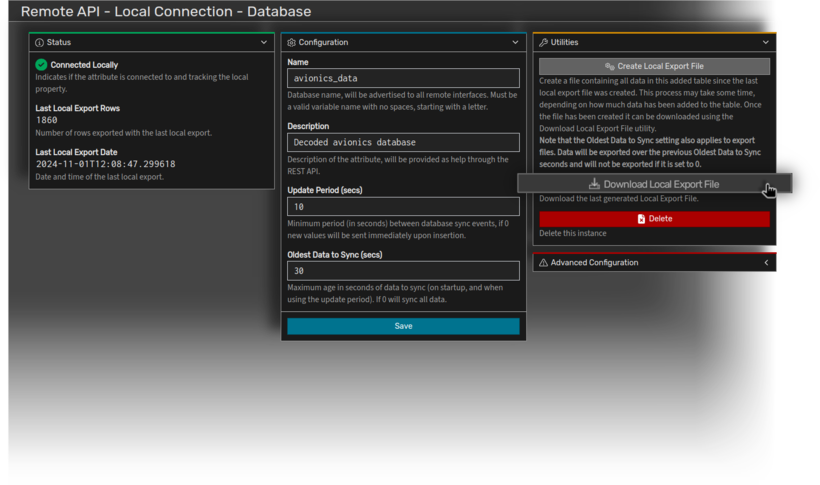
Task: Click the Advanced Configuration warning triangle icon
Action: click(x=543, y=263)
